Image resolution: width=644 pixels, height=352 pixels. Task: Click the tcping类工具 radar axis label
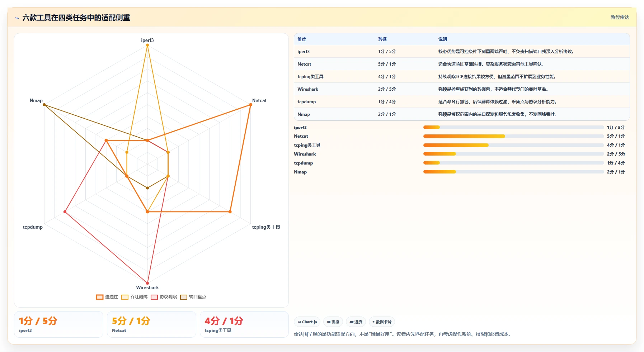coord(266,227)
